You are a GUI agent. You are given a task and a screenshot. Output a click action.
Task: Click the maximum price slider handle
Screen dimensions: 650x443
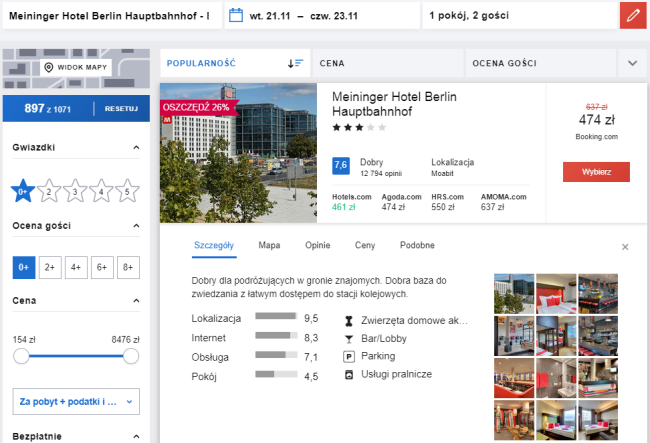click(130, 356)
